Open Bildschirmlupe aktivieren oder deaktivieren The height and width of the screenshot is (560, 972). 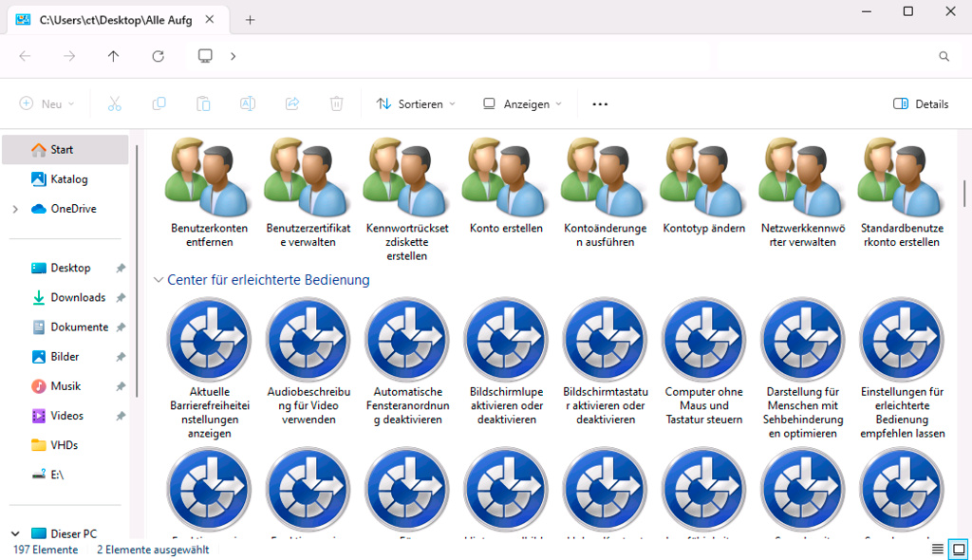(x=506, y=362)
